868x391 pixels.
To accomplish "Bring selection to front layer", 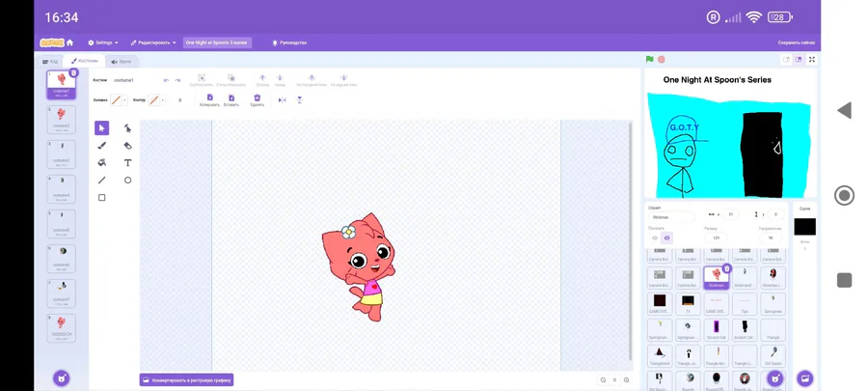I will click(x=312, y=78).
